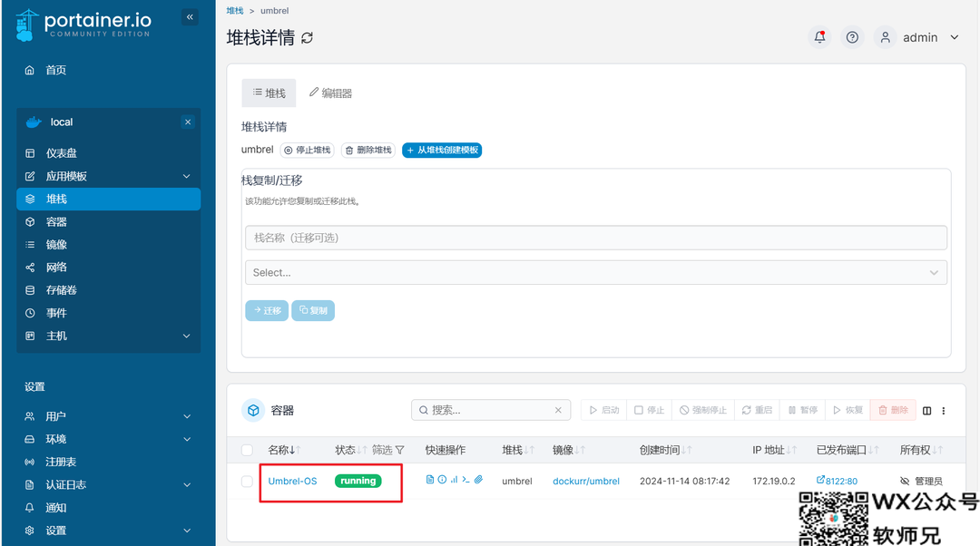
Task: Toggle the Umbrel-OS row checkbox
Action: [248, 481]
